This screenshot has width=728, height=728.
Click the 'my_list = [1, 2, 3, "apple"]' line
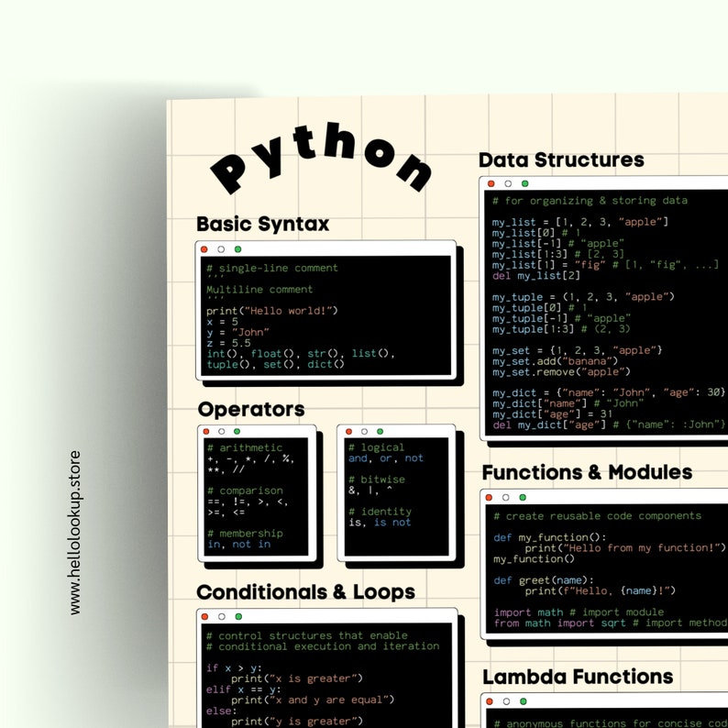[x=580, y=223]
